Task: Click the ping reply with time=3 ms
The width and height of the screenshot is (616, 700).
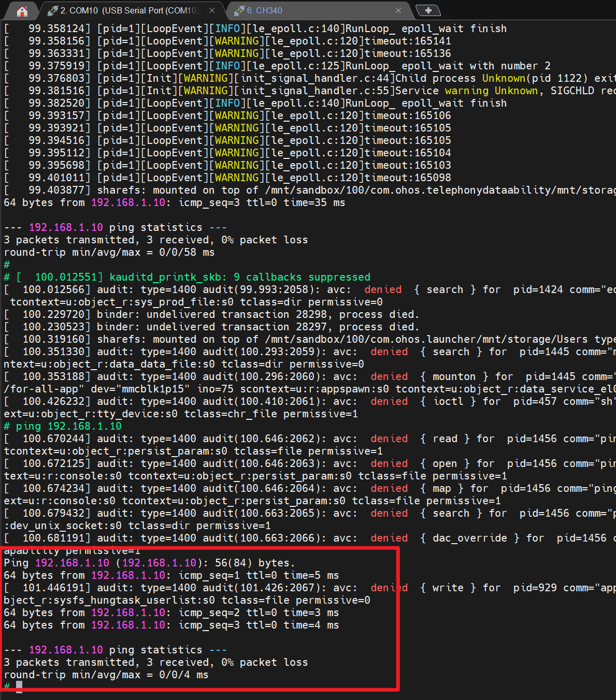Action: (x=171, y=612)
